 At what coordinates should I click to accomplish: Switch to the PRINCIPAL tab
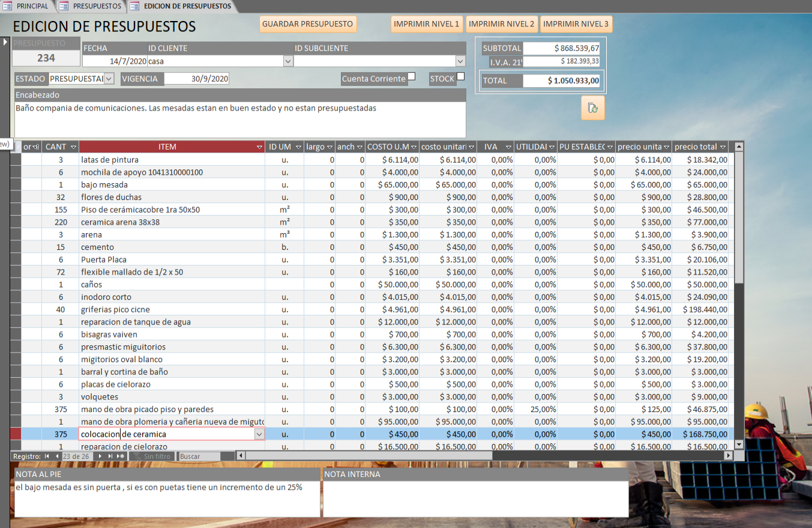pos(27,6)
